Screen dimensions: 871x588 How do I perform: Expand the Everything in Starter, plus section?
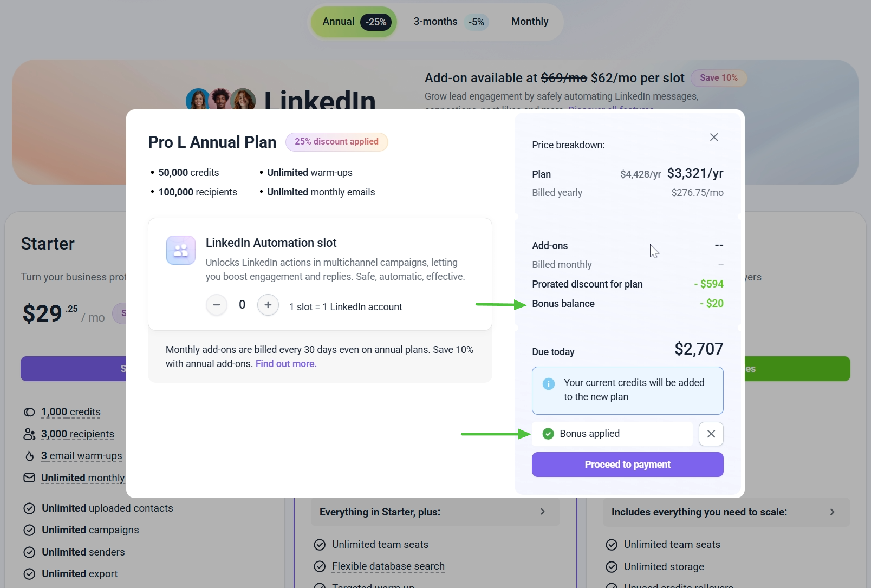435,512
